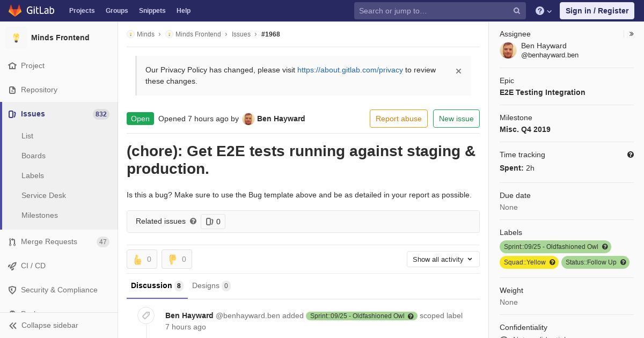Viewport: 644px width, 338px height.
Task: Click the "7 hours ago" activity timestamp
Action: (x=185, y=327)
